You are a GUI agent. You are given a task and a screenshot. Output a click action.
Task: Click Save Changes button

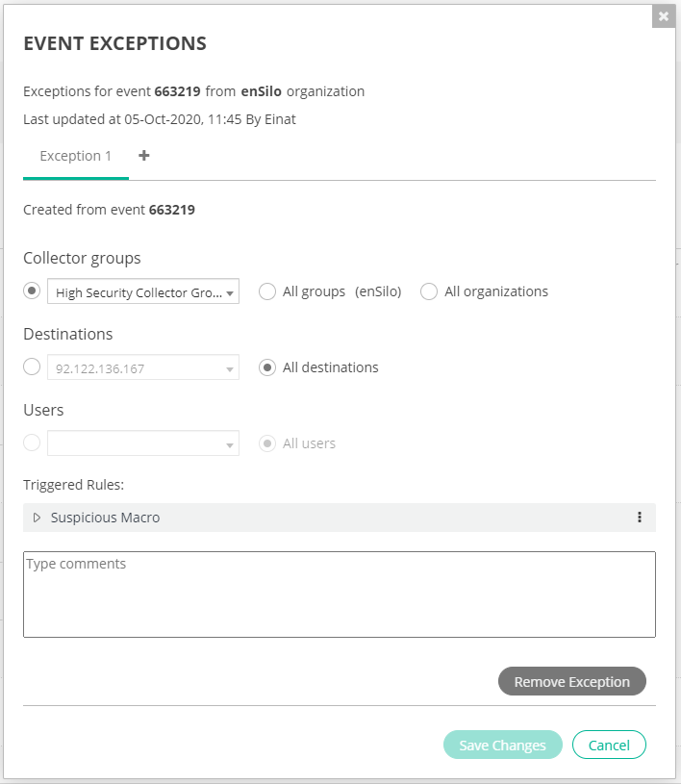pos(502,745)
